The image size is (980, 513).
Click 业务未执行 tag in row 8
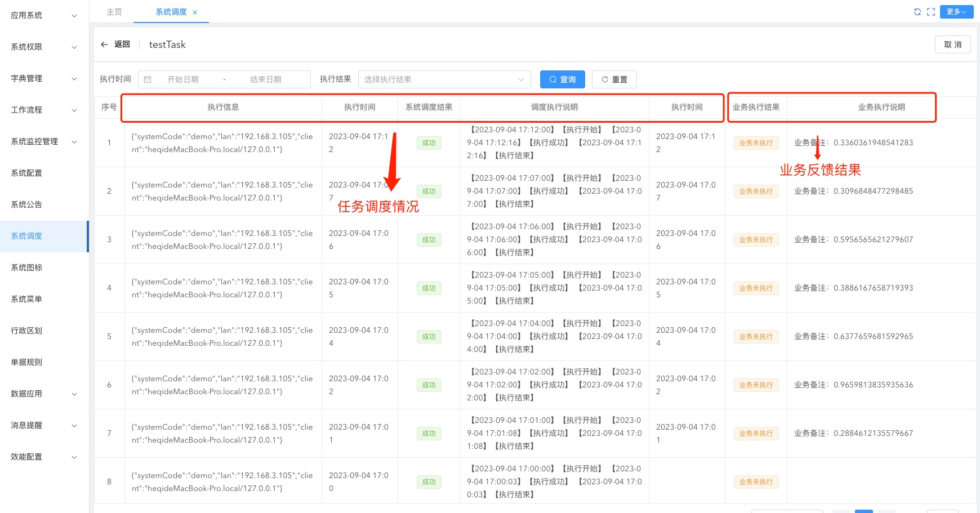click(756, 482)
